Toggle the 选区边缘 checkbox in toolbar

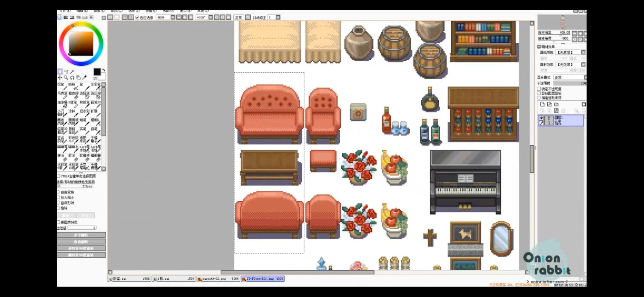pos(137,18)
